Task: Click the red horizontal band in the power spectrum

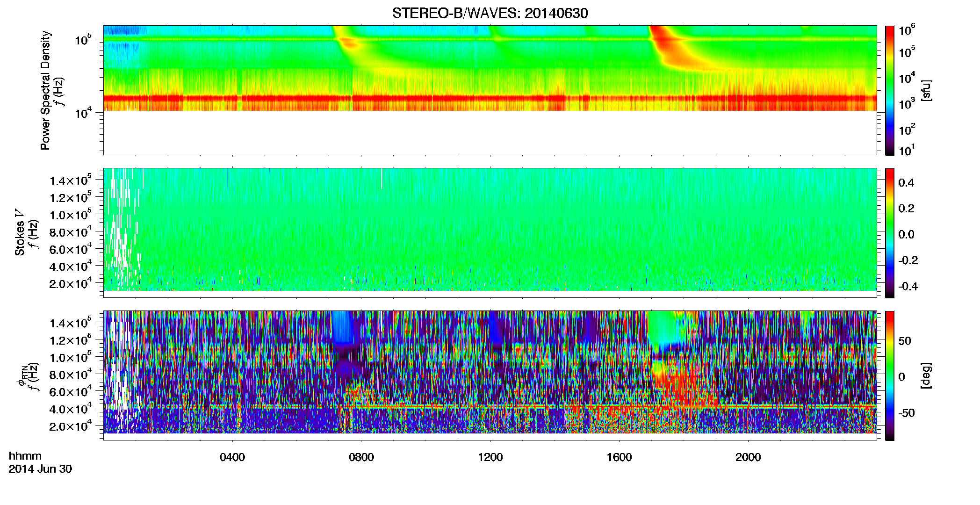Action: point(490,99)
